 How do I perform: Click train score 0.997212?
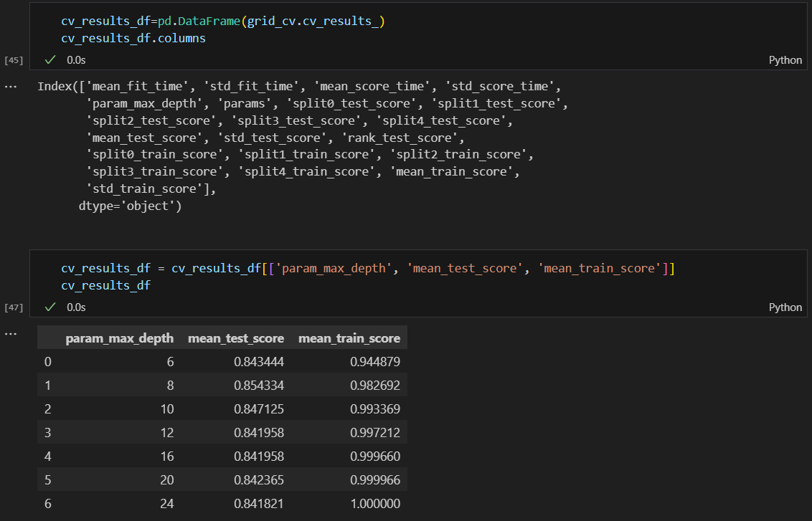375,433
